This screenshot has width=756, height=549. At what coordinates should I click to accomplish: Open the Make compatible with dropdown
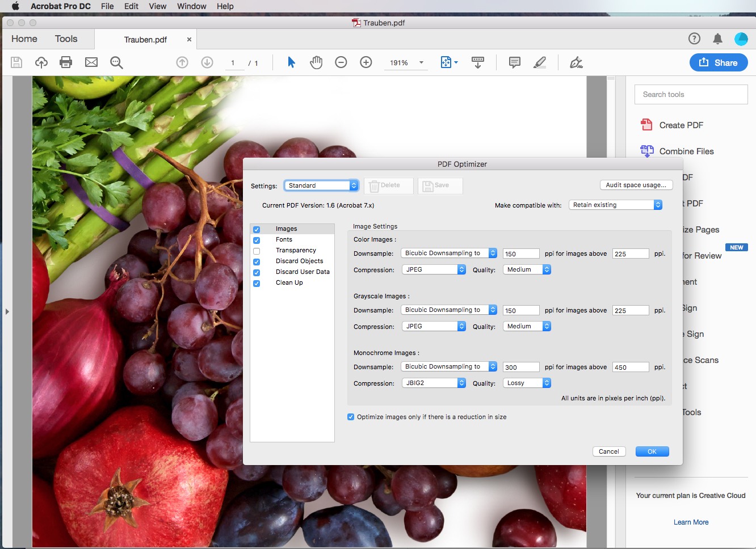coord(616,205)
